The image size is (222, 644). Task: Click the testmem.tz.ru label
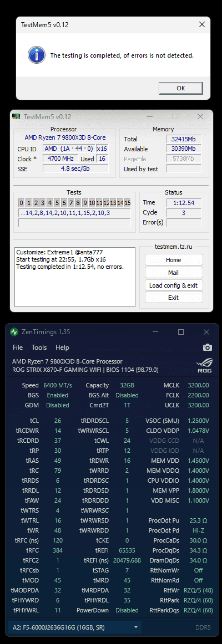pos(174,247)
